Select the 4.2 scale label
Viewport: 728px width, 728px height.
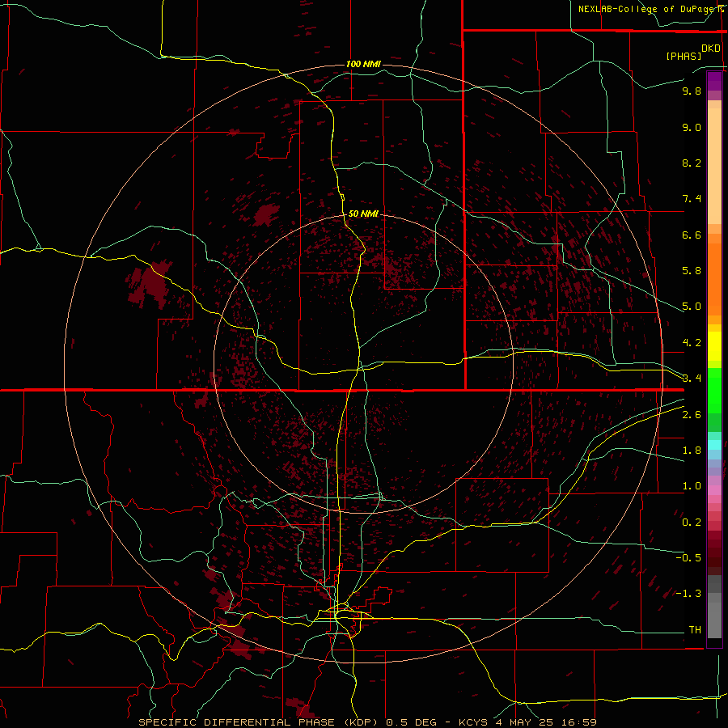692,343
